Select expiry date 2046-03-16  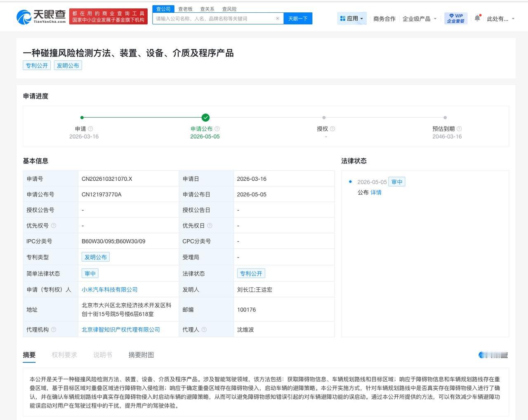447,137
